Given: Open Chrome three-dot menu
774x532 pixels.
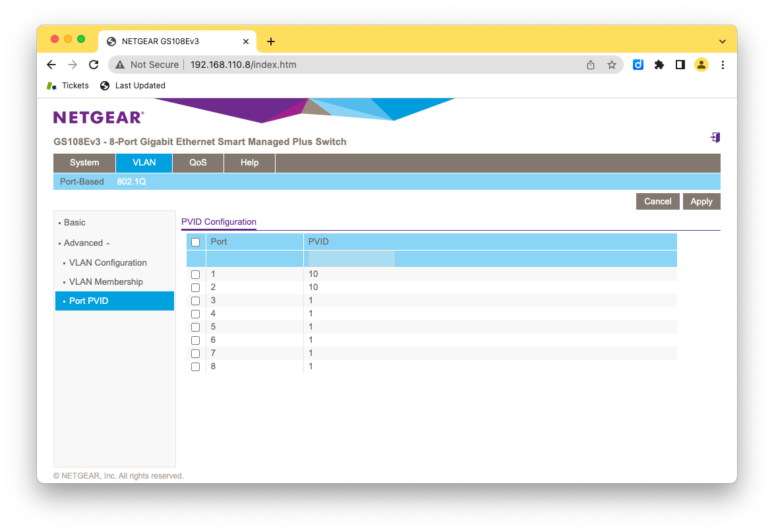Looking at the screenshot, I should coord(723,65).
